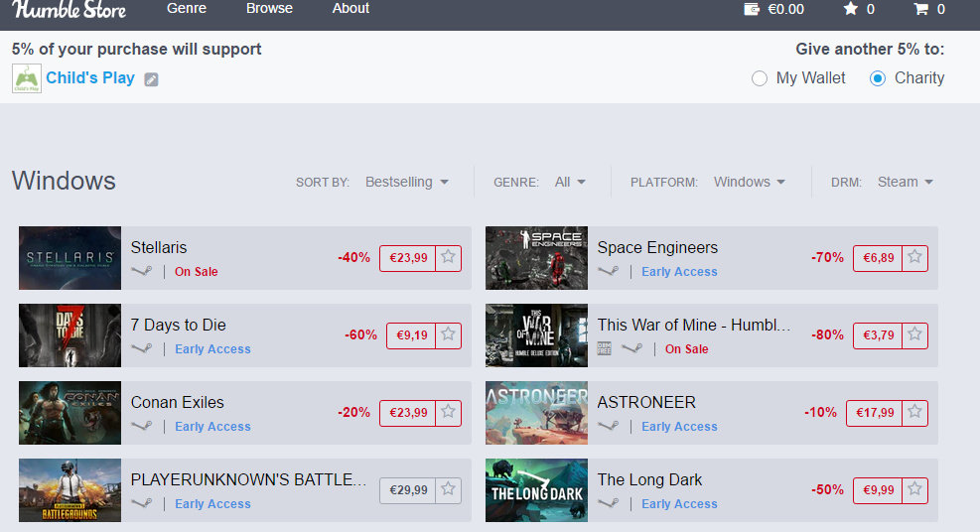This screenshot has width=980, height=532.
Task: Open the 7 Days to Die cover thumbnail
Action: point(70,335)
